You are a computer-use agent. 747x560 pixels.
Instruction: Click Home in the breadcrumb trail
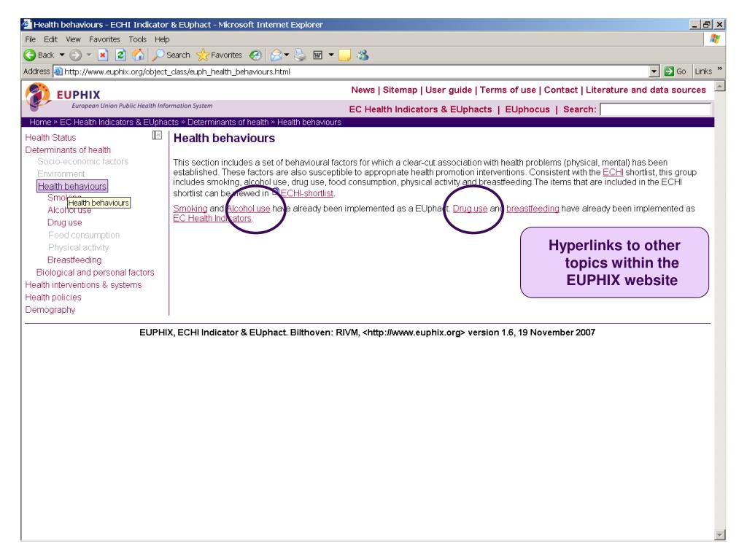coord(40,122)
